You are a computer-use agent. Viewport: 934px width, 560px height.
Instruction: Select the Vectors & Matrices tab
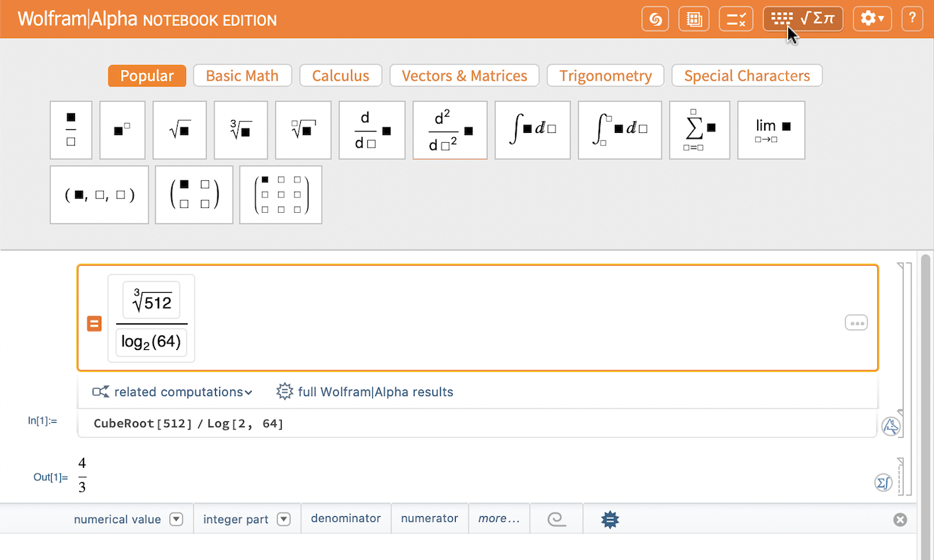(x=464, y=76)
